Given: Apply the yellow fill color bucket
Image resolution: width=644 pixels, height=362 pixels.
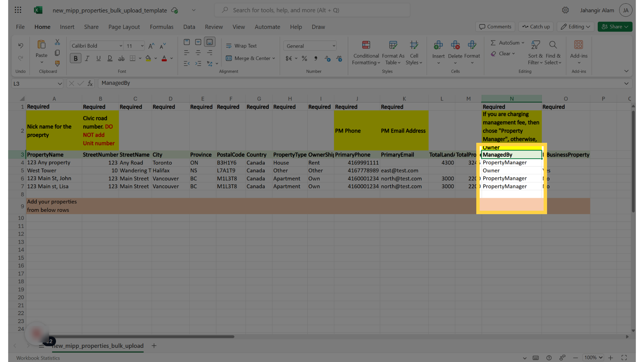Looking at the screenshot, I should coord(148,58).
